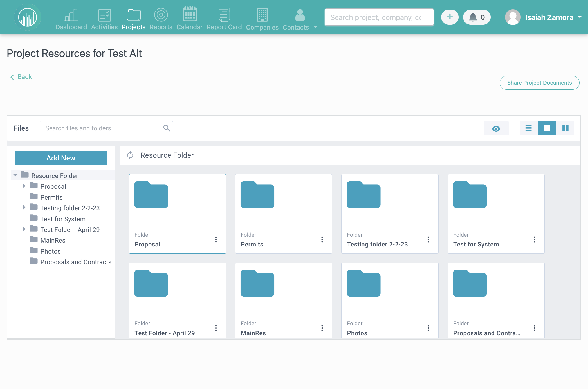This screenshot has width=588, height=389.
Task: Open options menu for Proposal folder
Action: [216, 239]
